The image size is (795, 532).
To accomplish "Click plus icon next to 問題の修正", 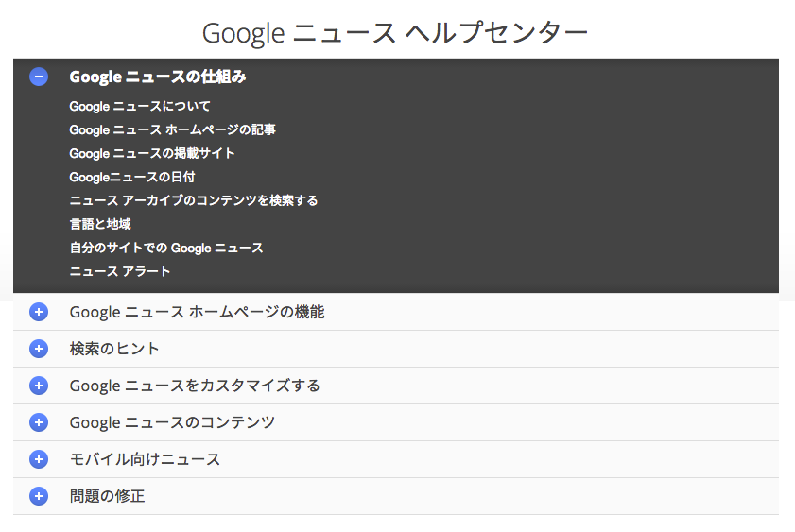I will pyautogui.click(x=39, y=496).
